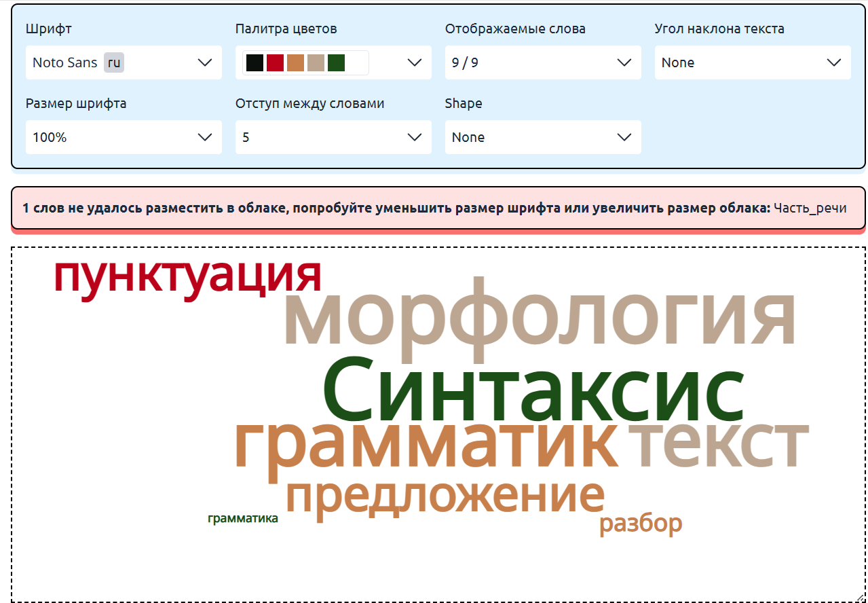Click the black color swatch in palette
This screenshot has width=868, height=603.
pyautogui.click(x=254, y=63)
